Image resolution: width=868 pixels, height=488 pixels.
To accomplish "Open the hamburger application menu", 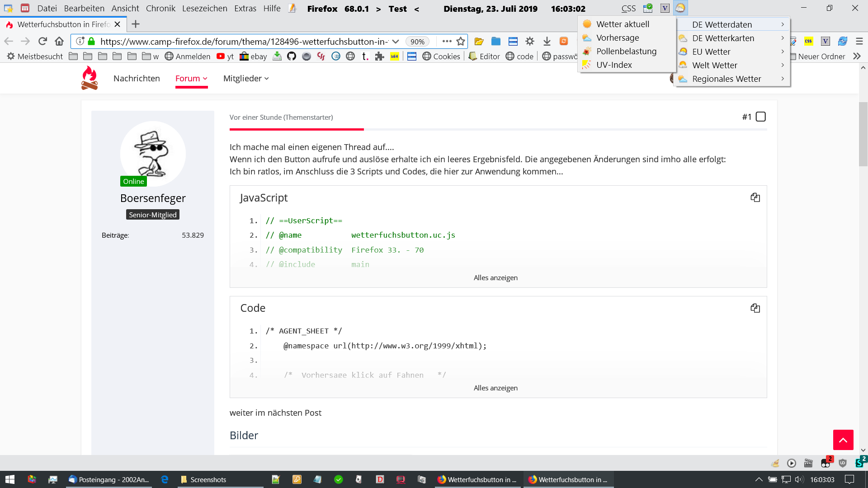I will click(x=859, y=42).
